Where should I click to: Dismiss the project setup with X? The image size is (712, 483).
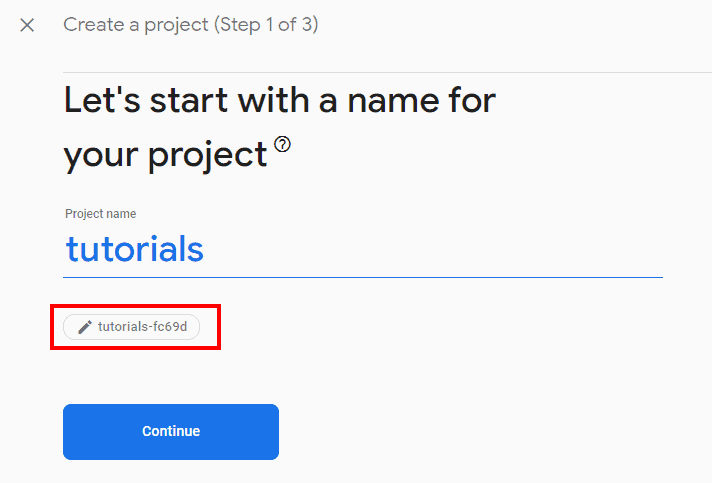click(x=27, y=25)
